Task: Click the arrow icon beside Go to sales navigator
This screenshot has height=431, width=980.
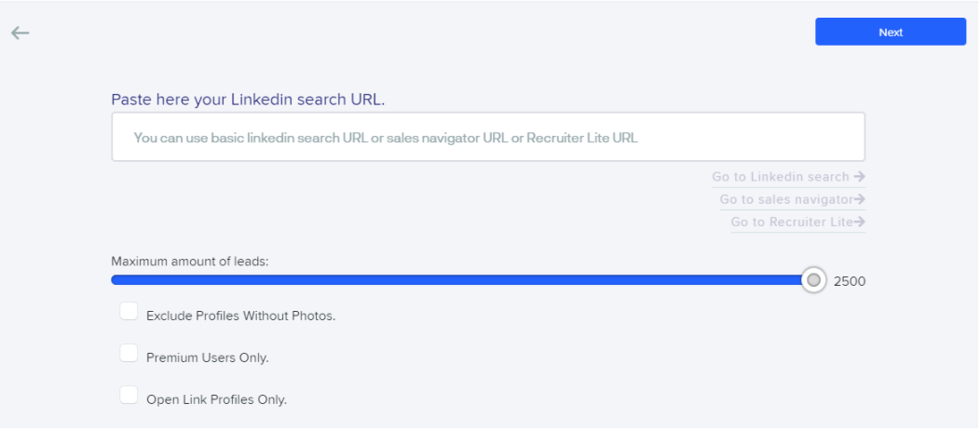Action: (x=860, y=199)
